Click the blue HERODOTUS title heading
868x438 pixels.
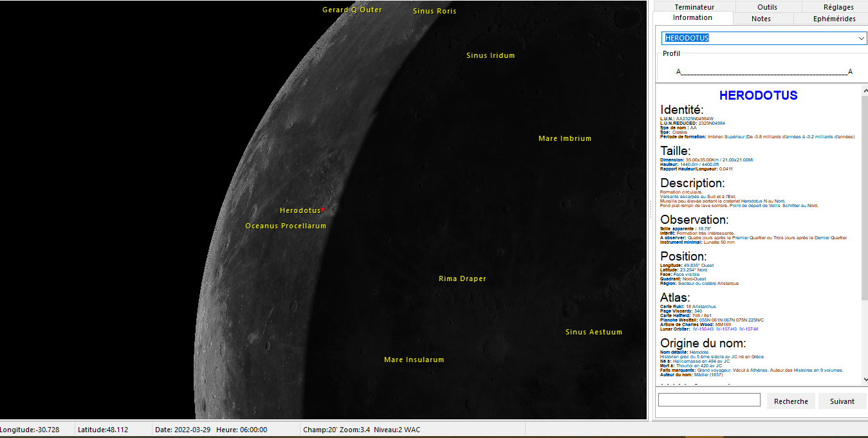coord(758,95)
